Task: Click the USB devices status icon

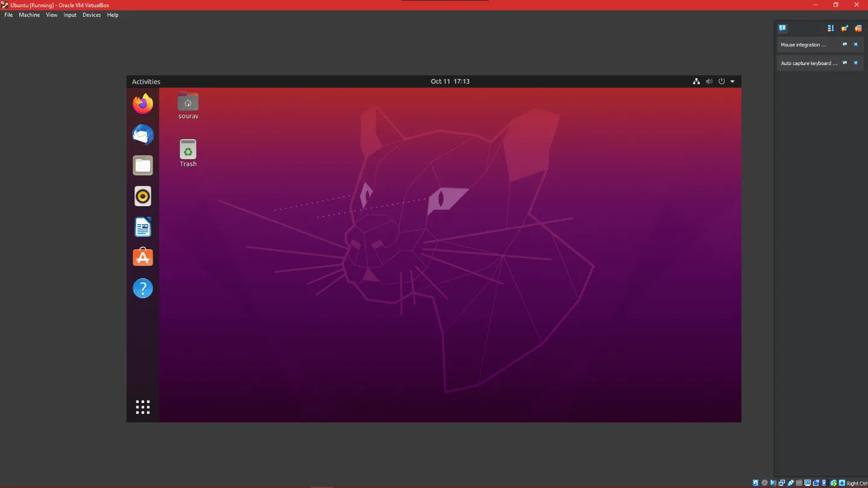Action: coord(790,483)
